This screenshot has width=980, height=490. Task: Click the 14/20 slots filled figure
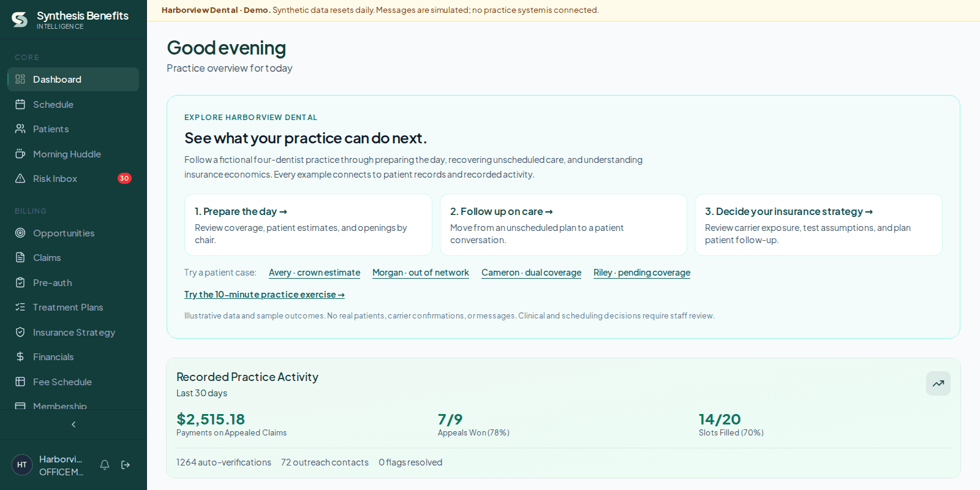[720, 419]
